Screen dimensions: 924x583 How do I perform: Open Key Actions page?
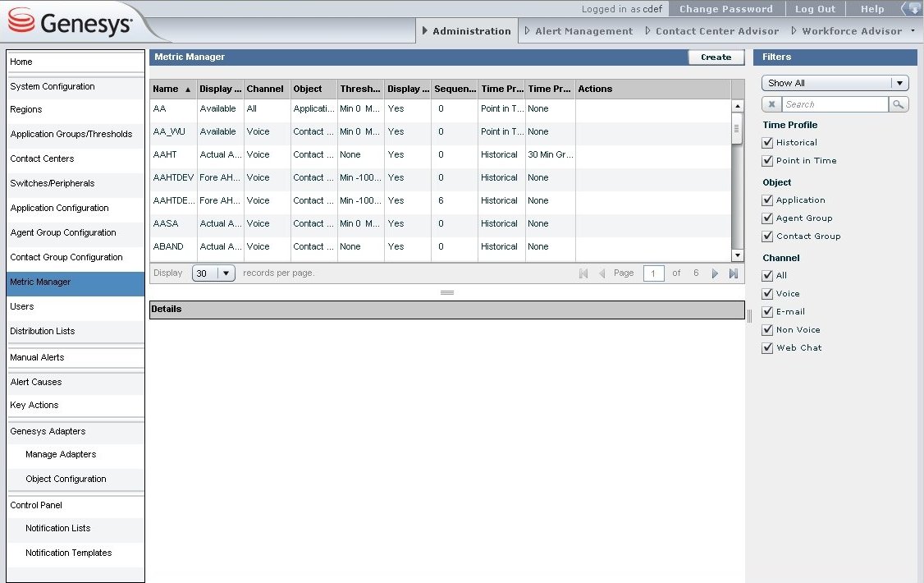(75, 405)
